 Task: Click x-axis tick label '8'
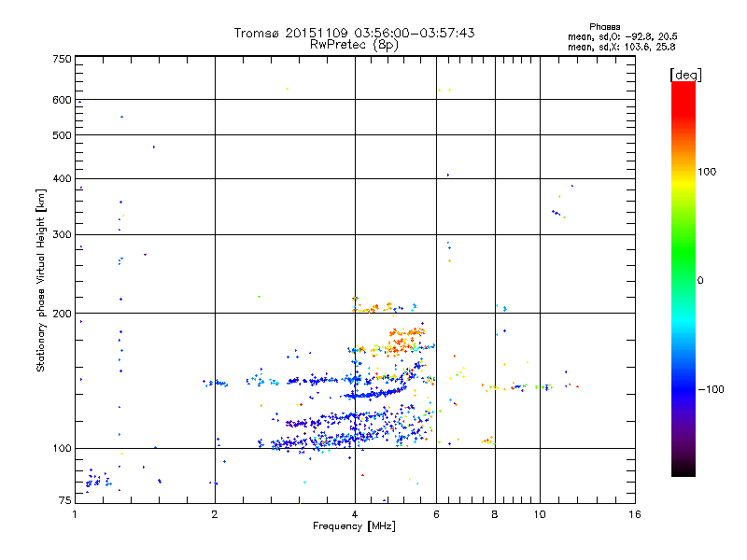click(495, 514)
